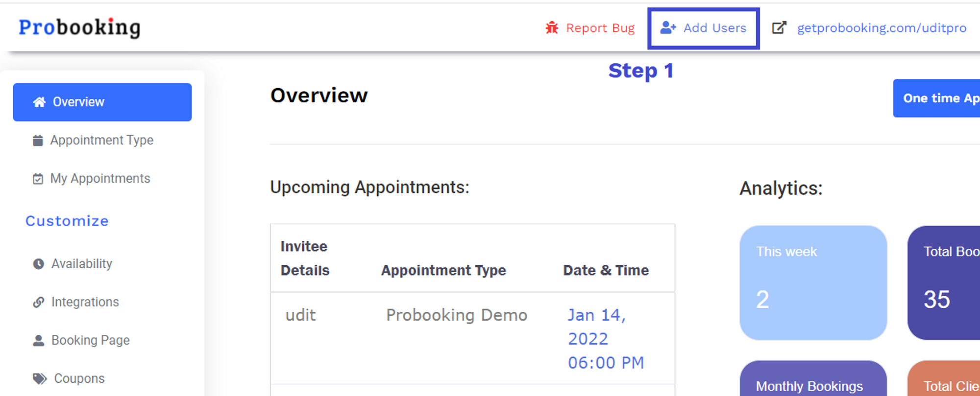The image size is (980, 396).
Task: Click the chain-link icon beside Integrations
Action: pyautogui.click(x=39, y=302)
